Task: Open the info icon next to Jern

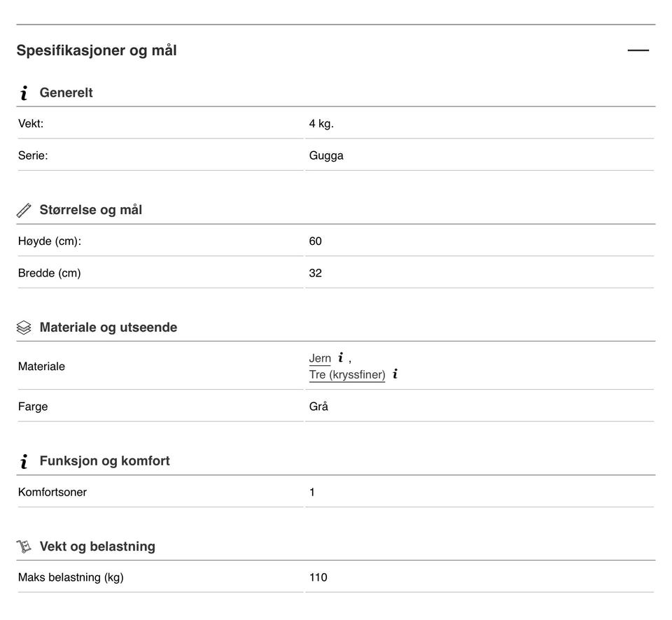Action: click(x=340, y=358)
